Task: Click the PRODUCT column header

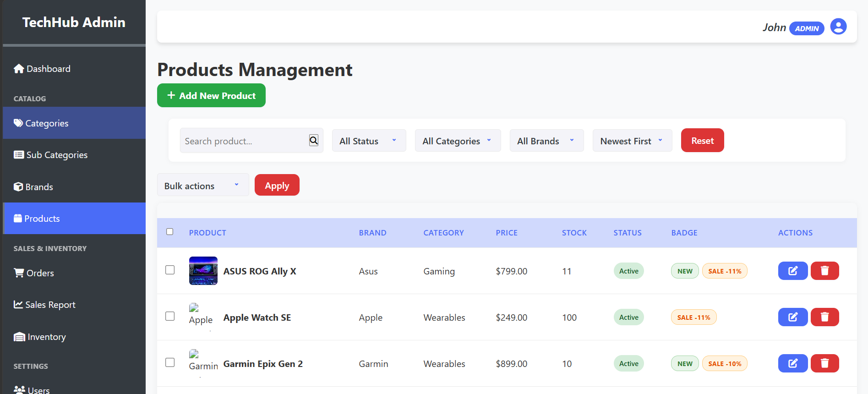Action: (x=207, y=233)
